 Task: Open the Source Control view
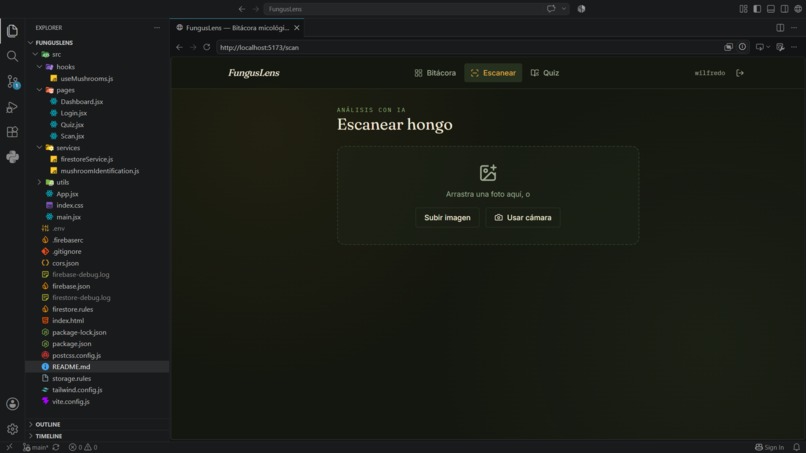[x=12, y=82]
